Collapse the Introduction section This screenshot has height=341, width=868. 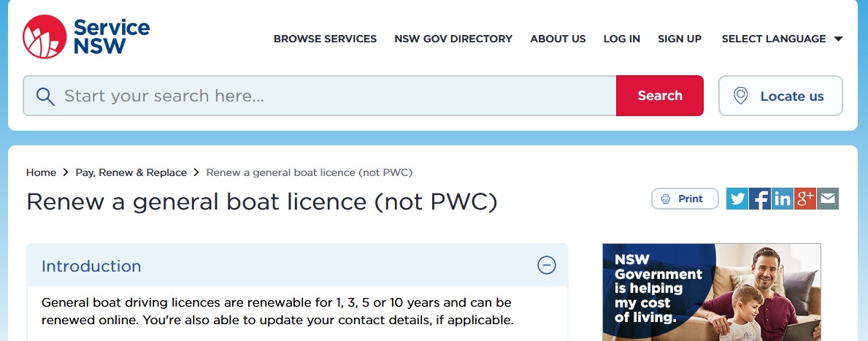pos(546,265)
